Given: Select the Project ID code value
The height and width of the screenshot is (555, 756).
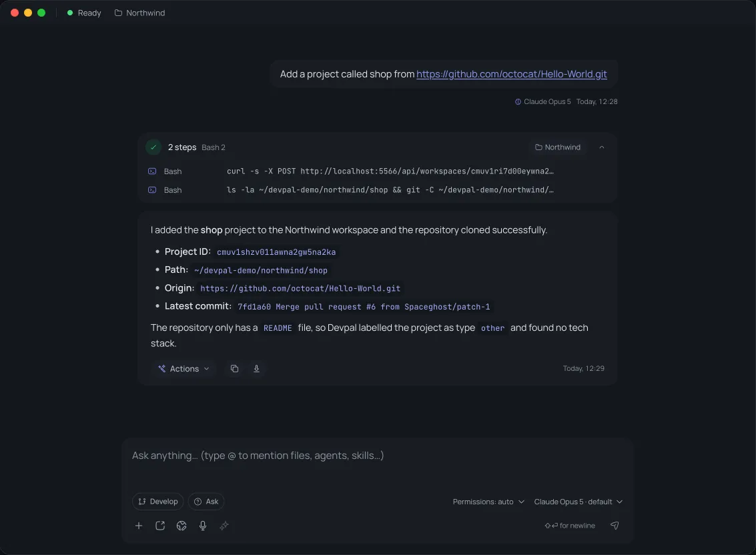Looking at the screenshot, I should click(x=276, y=252).
